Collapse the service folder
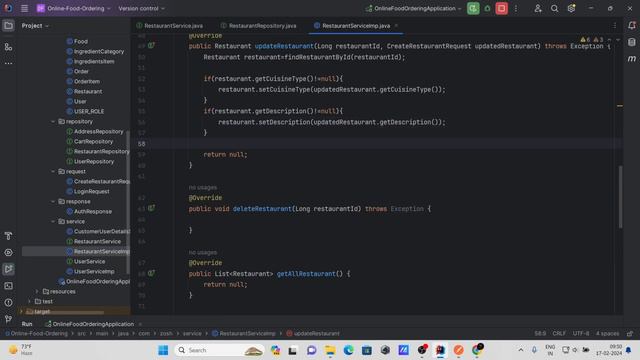Screen dimensions: 640x360 coord(53,222)
